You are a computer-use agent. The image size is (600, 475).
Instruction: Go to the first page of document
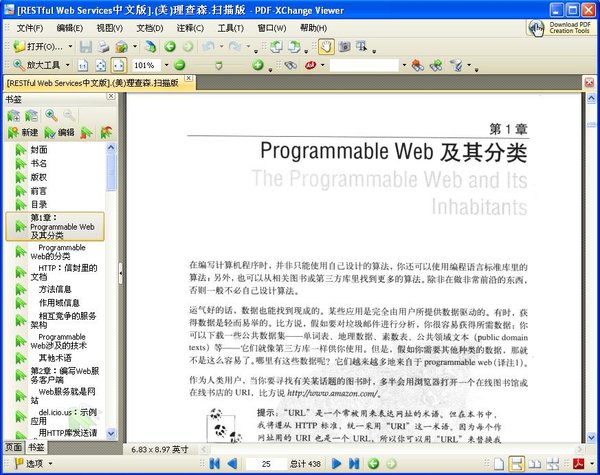coord(213,464)
